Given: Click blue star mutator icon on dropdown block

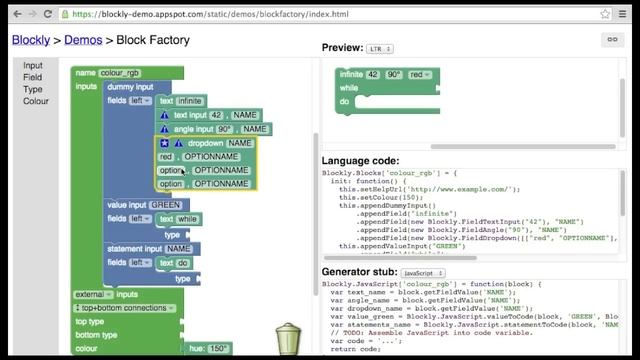Looking at the screenshot, I should click(164, 143).
